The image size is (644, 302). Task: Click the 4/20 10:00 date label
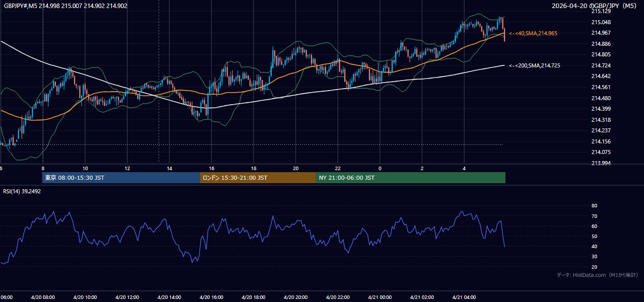point(85,297)
